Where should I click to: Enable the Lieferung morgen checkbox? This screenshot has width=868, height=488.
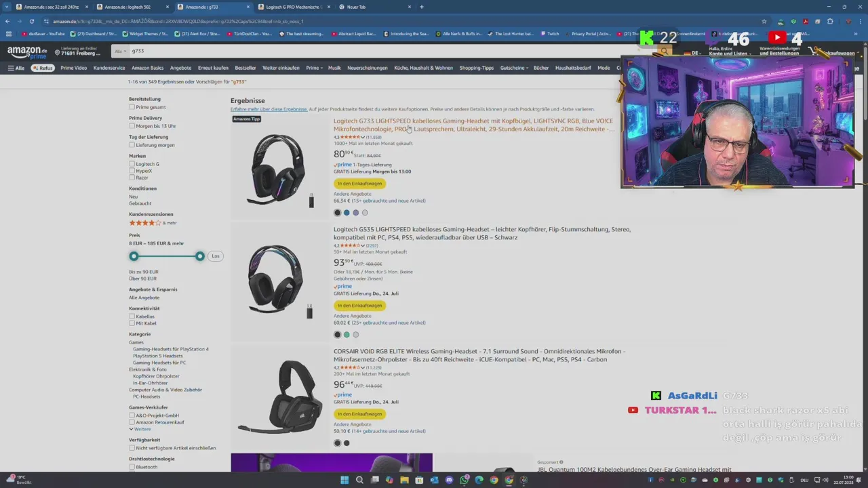132,145
